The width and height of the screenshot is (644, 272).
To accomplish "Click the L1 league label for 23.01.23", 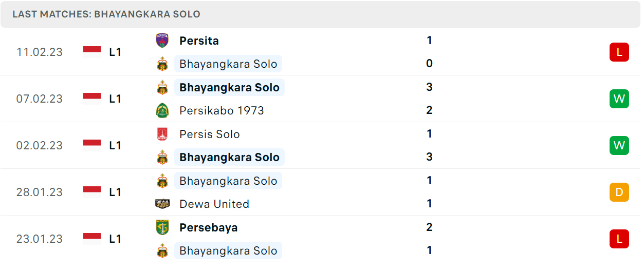I will 115,239.
